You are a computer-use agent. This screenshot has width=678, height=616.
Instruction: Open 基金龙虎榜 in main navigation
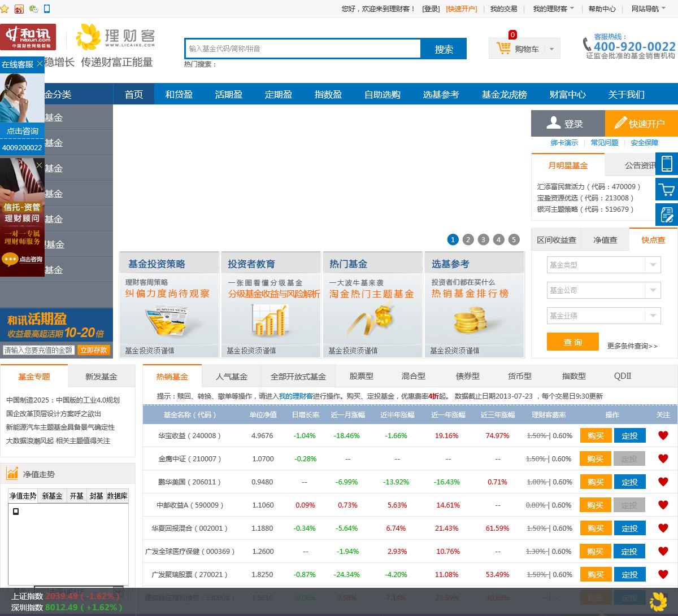[x=505, y=94]
